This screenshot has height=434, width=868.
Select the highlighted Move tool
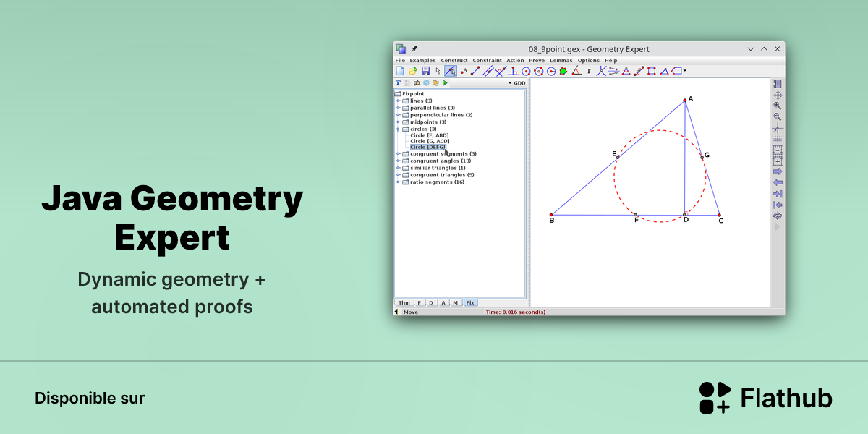pos(451,71)
